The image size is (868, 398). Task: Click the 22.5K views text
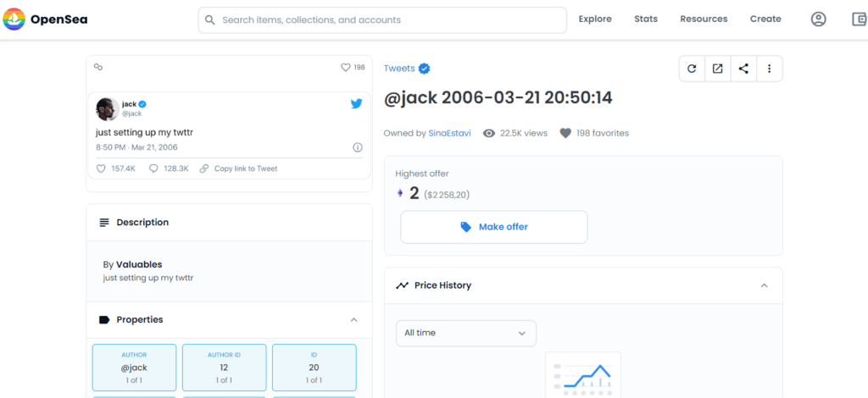[524, 133]
